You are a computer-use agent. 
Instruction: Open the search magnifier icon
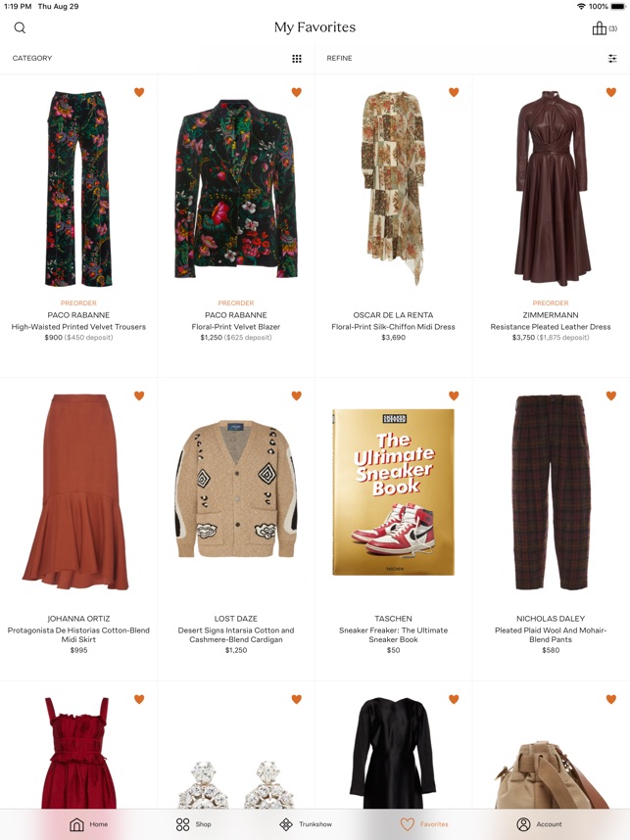point(20,27)
